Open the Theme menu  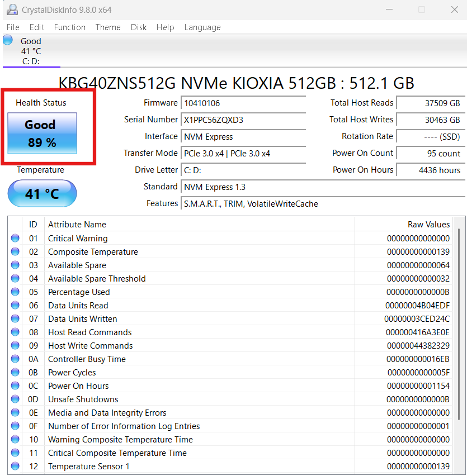107,27
